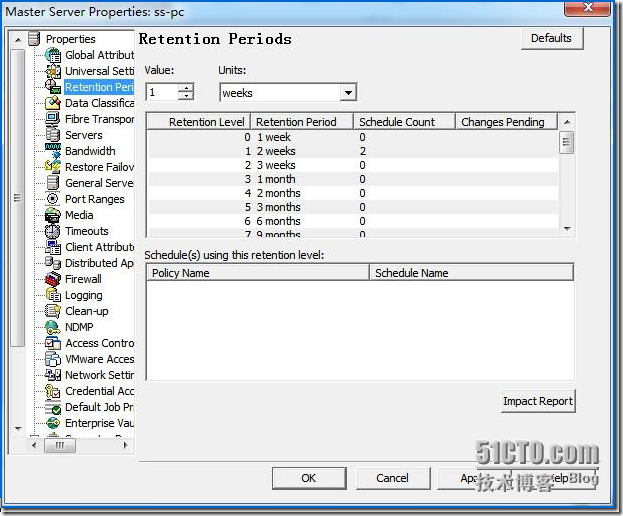Select Logging in the properties tree
The width and height of the screenshot is (623, 516).
click(83, 296)
